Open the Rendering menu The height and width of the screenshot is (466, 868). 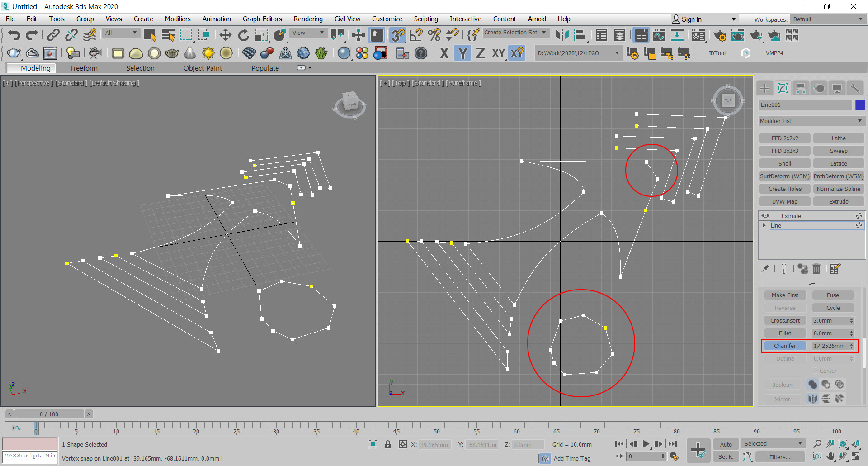click(x=308, y=19)
